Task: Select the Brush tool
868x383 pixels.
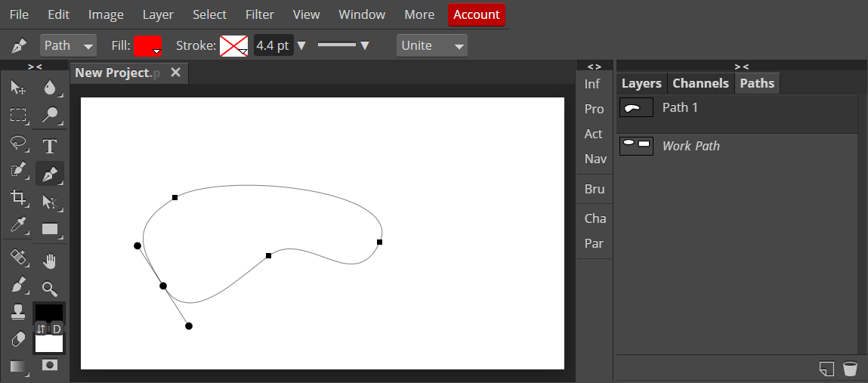Action: [18, 285]
